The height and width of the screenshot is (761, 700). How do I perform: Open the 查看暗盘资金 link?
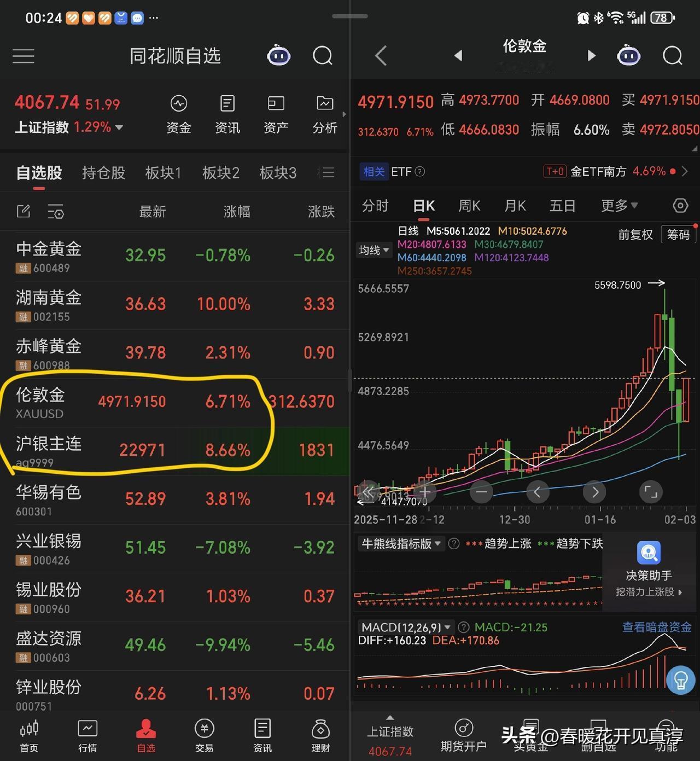coord(657,627)
